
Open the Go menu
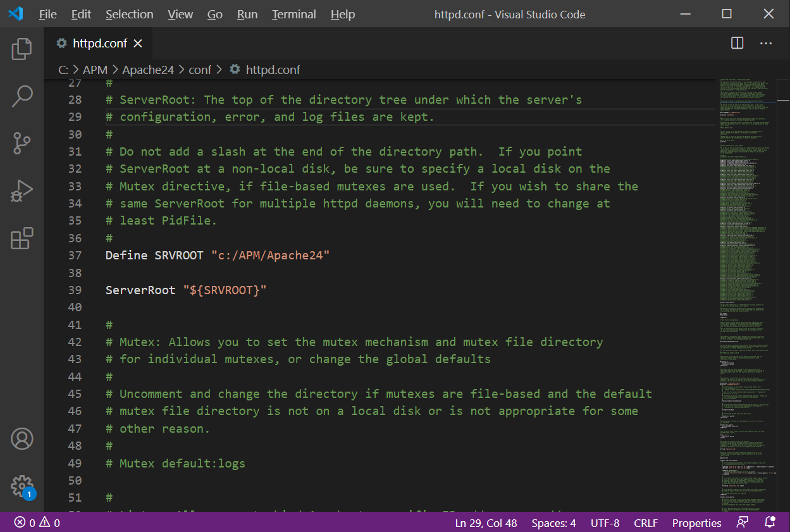[x=215, y=14]
